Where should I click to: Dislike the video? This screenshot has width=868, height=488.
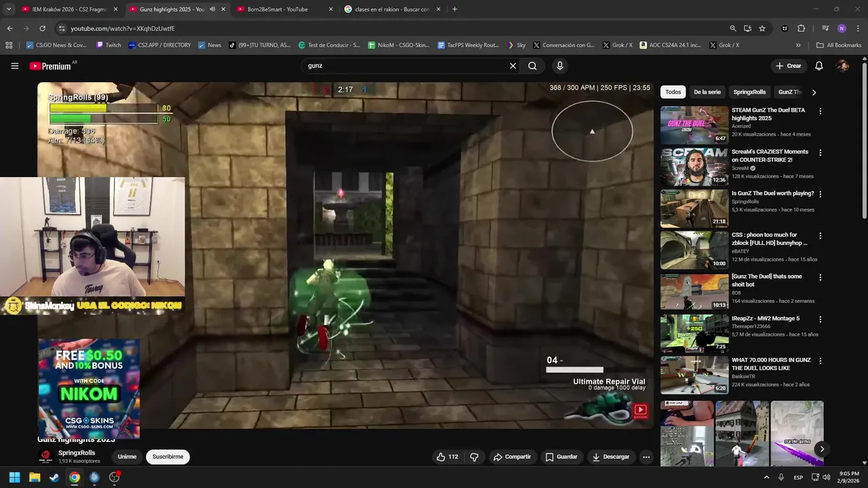(x=474, y=457)
